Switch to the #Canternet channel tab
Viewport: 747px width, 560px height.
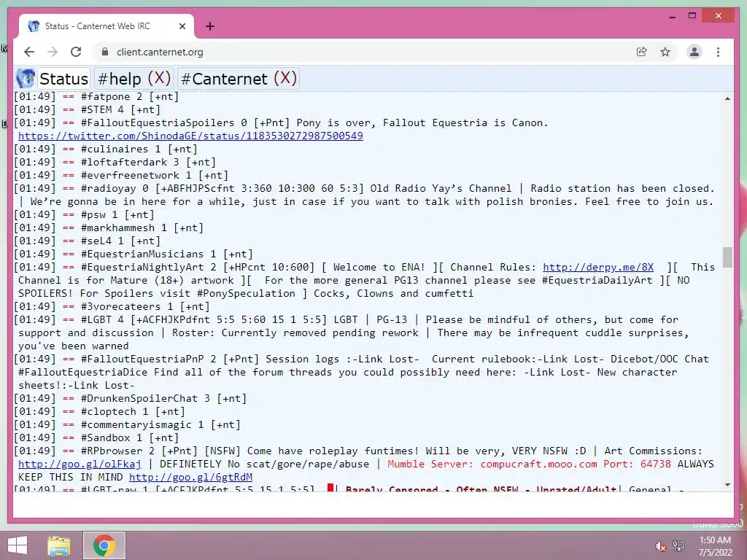(224, 79)
